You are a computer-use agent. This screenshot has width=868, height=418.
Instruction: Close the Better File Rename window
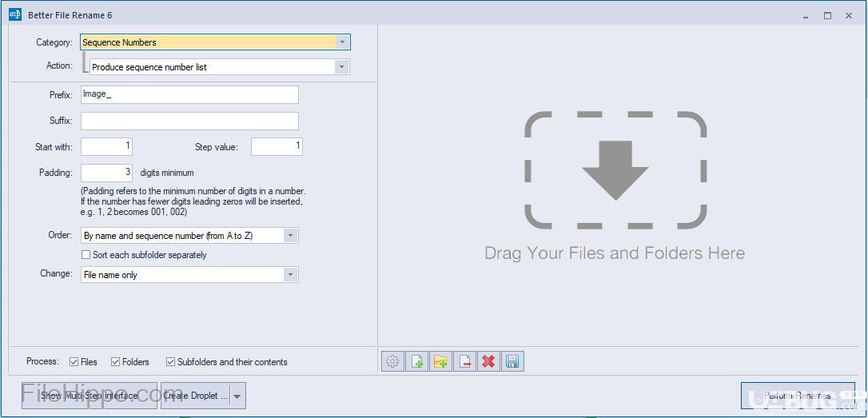pos(849,15)
